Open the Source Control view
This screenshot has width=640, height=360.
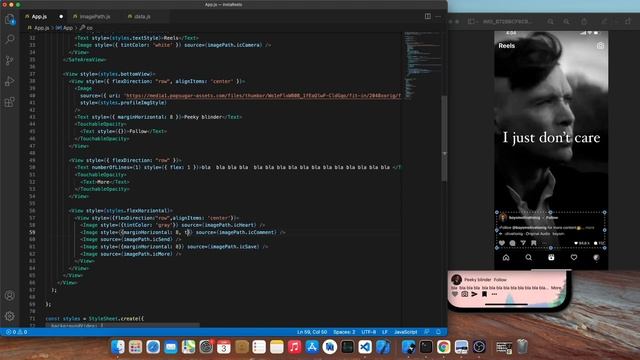10,60
